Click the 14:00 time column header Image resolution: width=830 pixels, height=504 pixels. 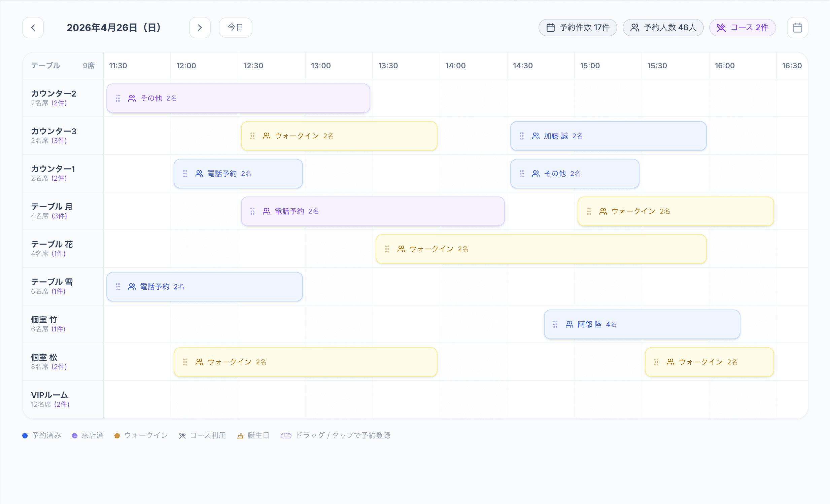coord(455,66)
